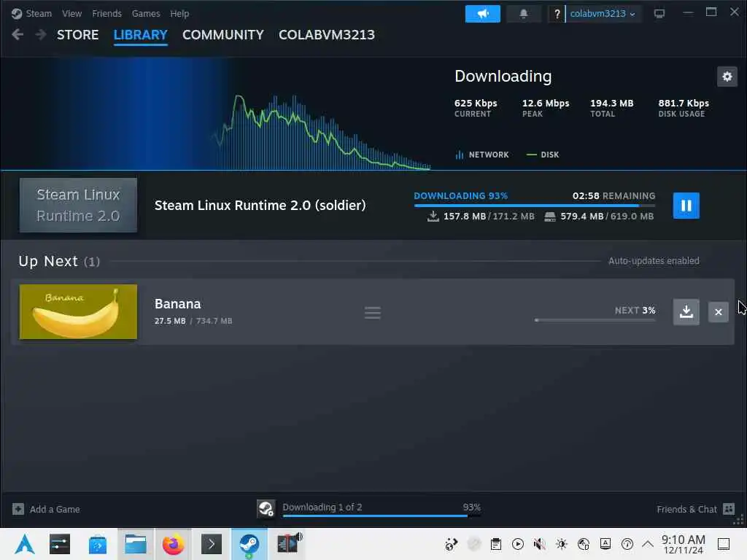Click the Steam Linux Runtime 2.0 thumbnail
Viewport: 747px width, 560px height.
[x=78, y=205]
